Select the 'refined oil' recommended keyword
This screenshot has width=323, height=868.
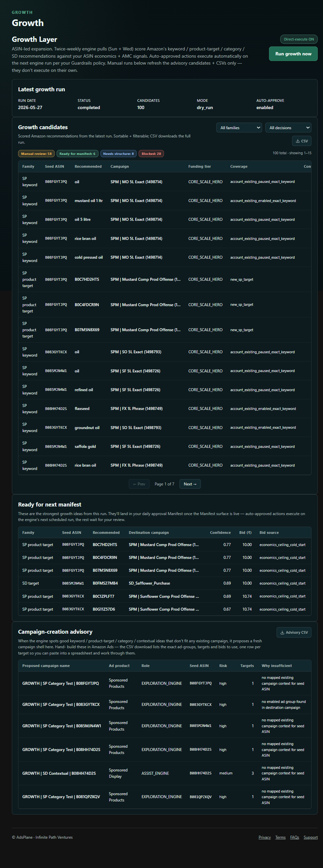[x=84, y=390]
